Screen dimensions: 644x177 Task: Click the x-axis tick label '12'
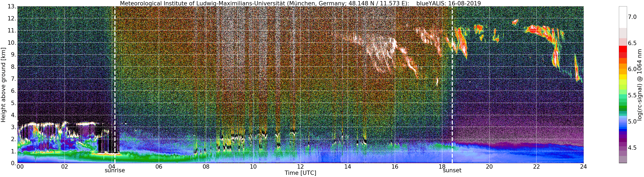tap(300, 166)
